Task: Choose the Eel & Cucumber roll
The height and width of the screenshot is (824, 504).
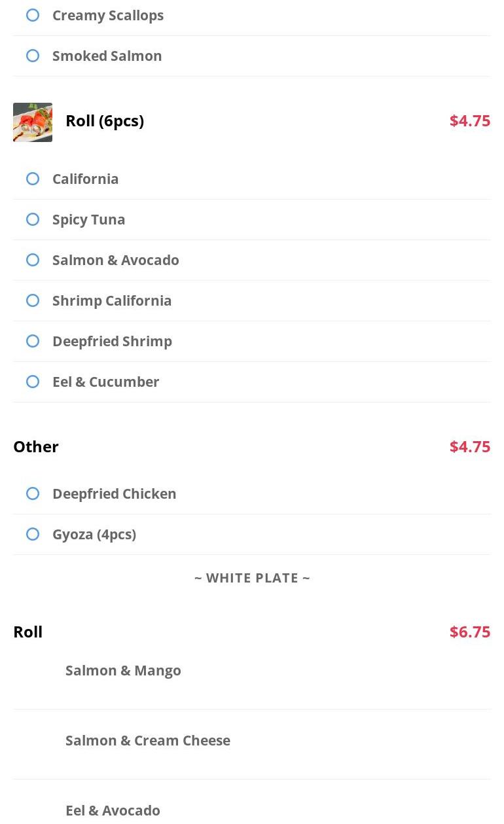Action: (33, 382)
